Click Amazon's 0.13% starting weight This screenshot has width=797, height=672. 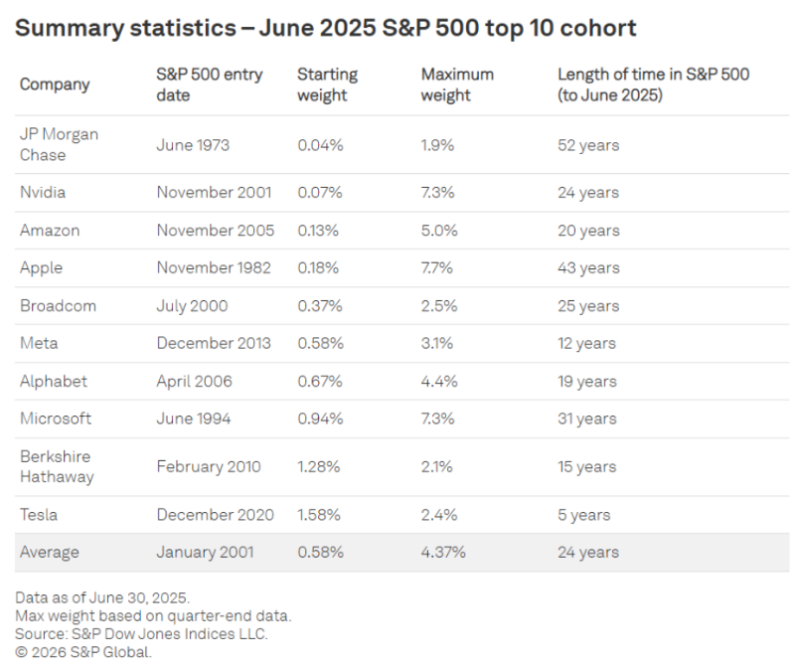[318, 231]
